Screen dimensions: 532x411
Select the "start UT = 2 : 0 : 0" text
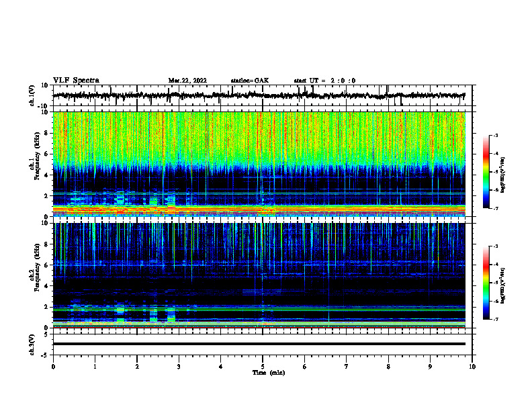click(324, 81)
